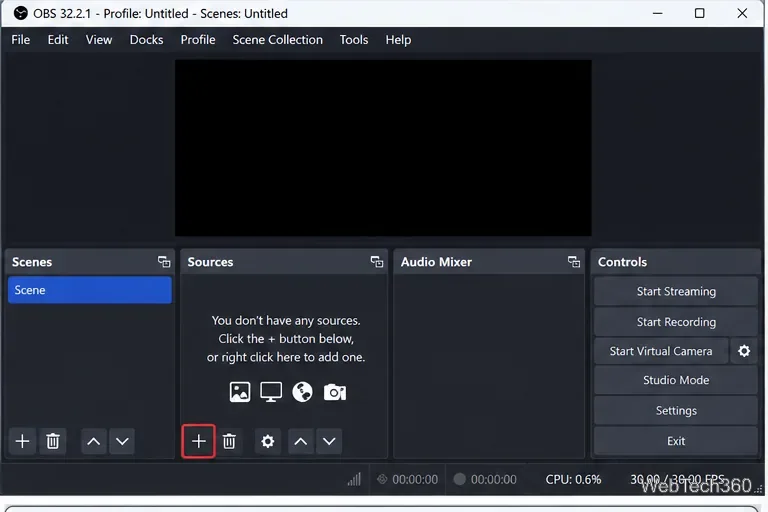Screen dimensions: 768x512
Task: Open the Tools menu
Action: point(354,40)
